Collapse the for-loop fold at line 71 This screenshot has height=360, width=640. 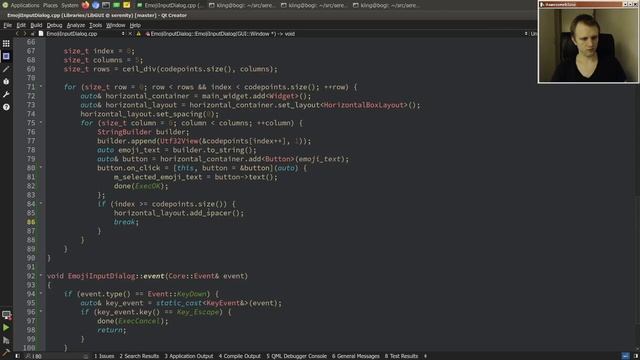(x=41, y=87)
